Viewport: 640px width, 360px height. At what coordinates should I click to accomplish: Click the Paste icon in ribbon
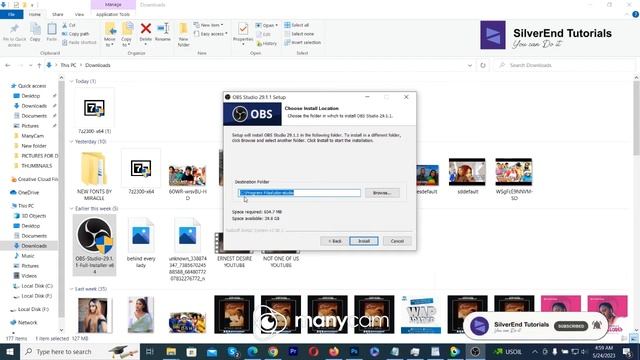pyautogui.click(x=51, y=32)
